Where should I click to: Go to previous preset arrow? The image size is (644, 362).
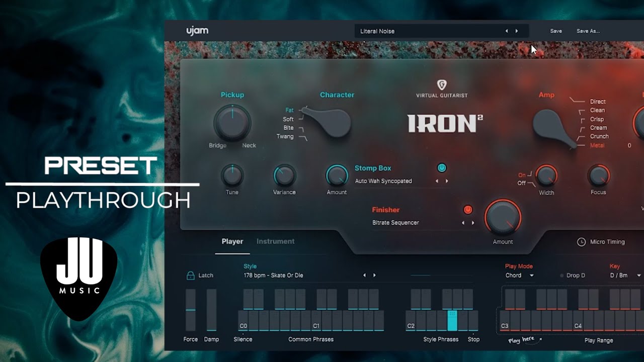click(507, 31)
